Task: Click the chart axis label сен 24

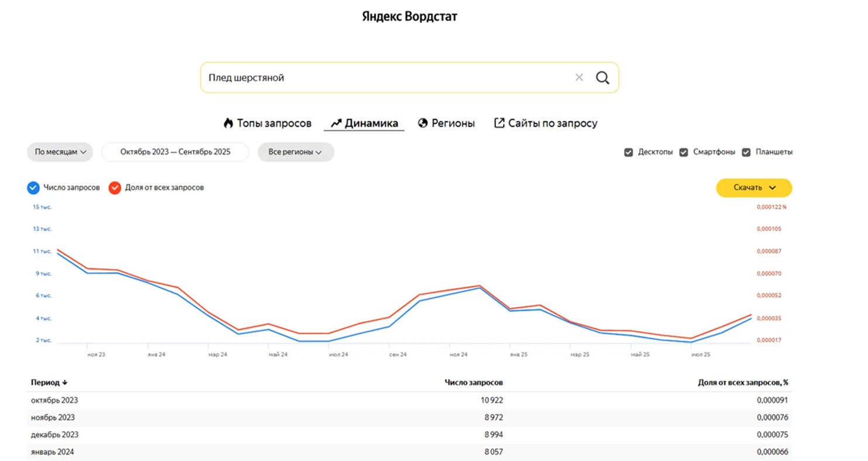Action: [398, 355]
